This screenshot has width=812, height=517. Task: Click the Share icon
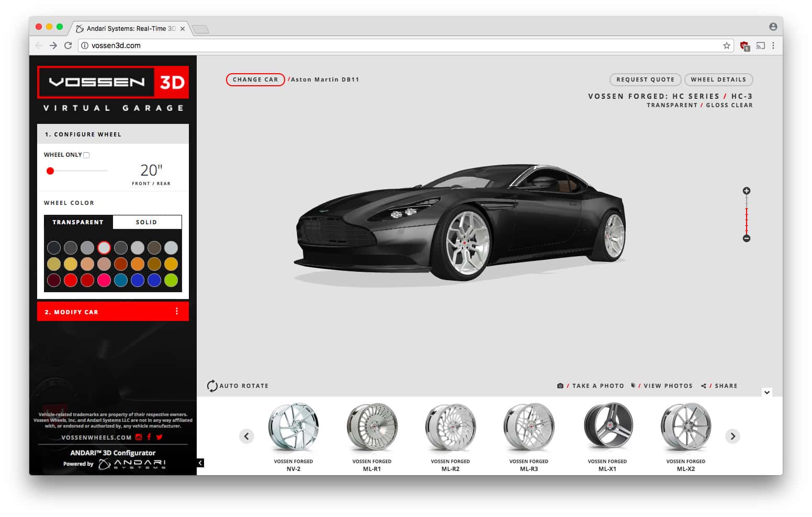[703, 386]
